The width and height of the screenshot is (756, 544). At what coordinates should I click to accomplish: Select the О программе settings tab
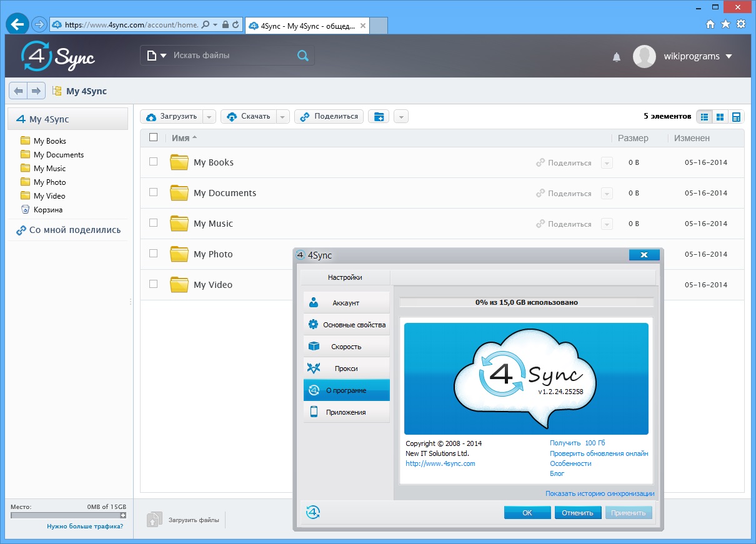tap(346, 390)
